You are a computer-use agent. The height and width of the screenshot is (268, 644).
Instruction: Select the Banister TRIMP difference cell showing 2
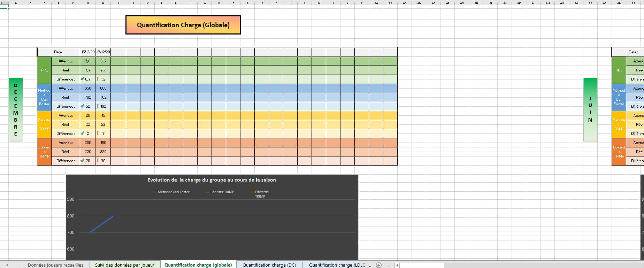pos(87,133)
